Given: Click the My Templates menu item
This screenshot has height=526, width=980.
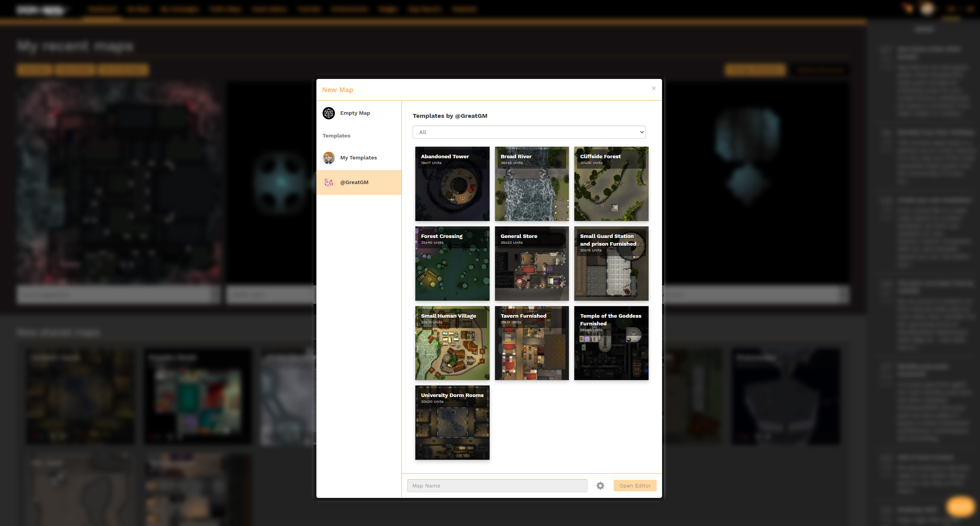Looking at the screenshot, I should pos(358,157).
